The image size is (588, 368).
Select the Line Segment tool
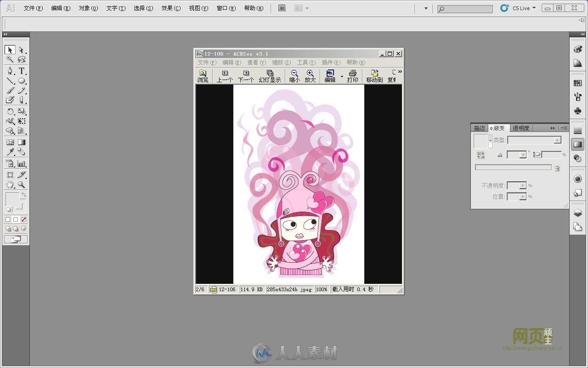[x=10, y=80]
